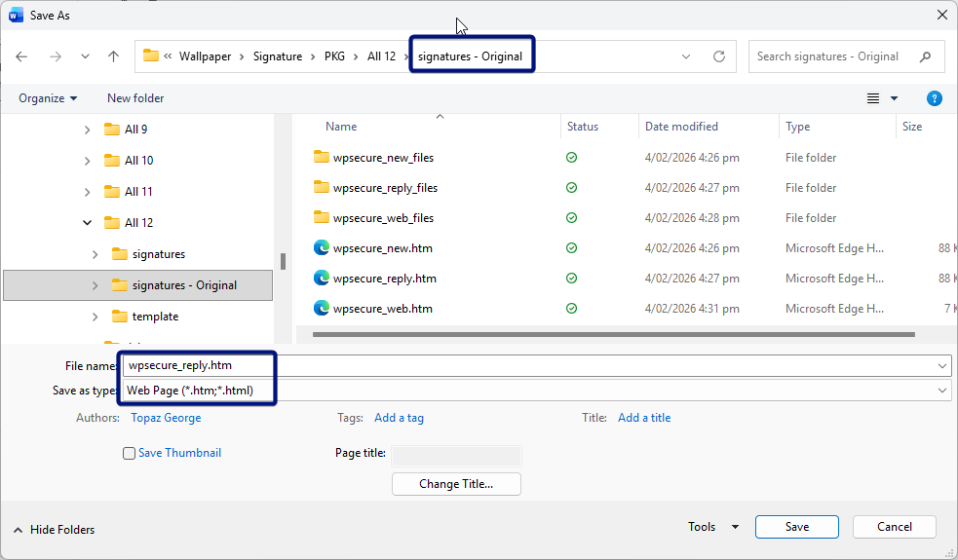The image size is (958, 560).
Task: Select the template folder in tree
Action: [x=155, y=317]
